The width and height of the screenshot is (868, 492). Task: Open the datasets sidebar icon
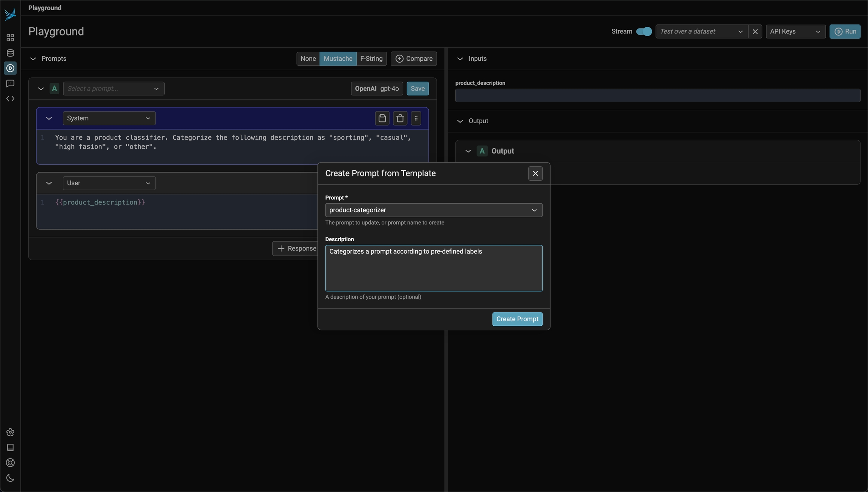click(x=10, y=53)
